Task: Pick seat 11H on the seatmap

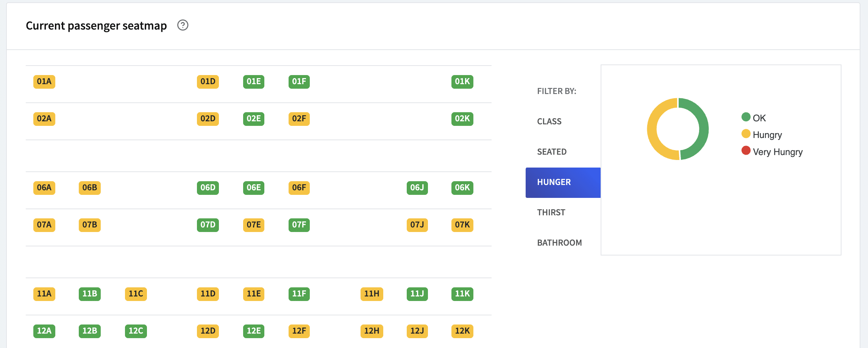Action: [372, 294]
